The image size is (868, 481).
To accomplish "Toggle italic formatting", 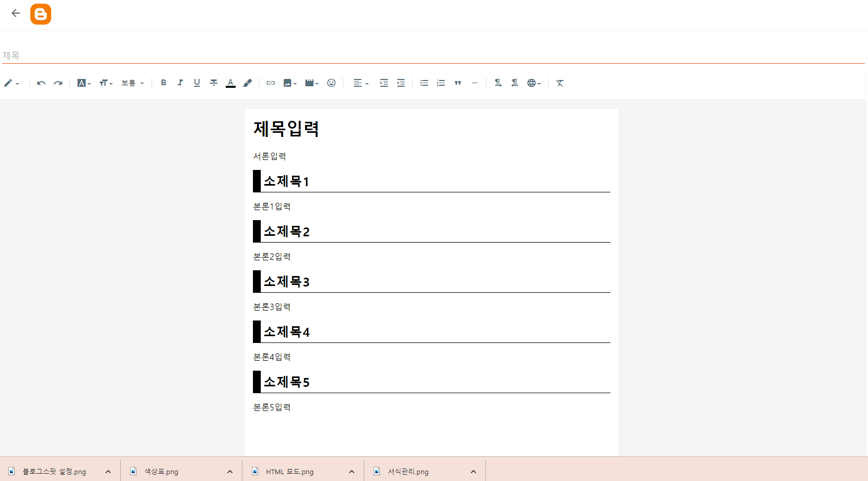I will 180,83.
